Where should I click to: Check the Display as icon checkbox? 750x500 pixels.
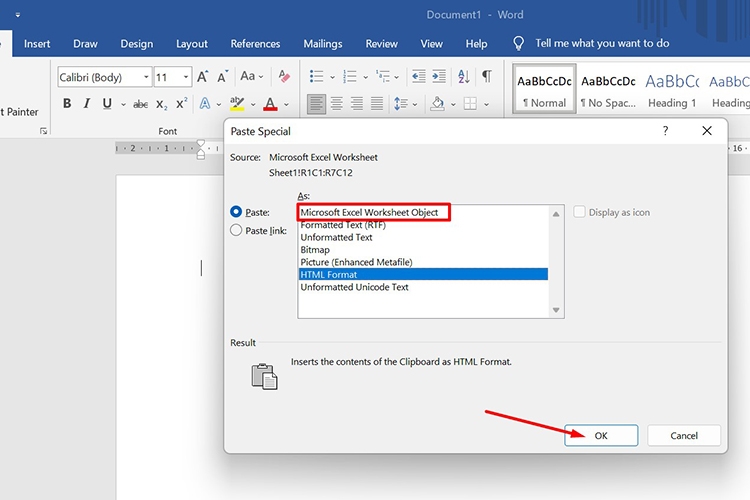tap(580, 212)
